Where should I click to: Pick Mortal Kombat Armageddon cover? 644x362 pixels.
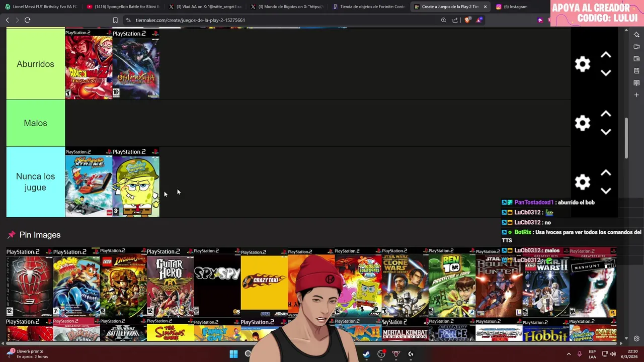(405, 329)
